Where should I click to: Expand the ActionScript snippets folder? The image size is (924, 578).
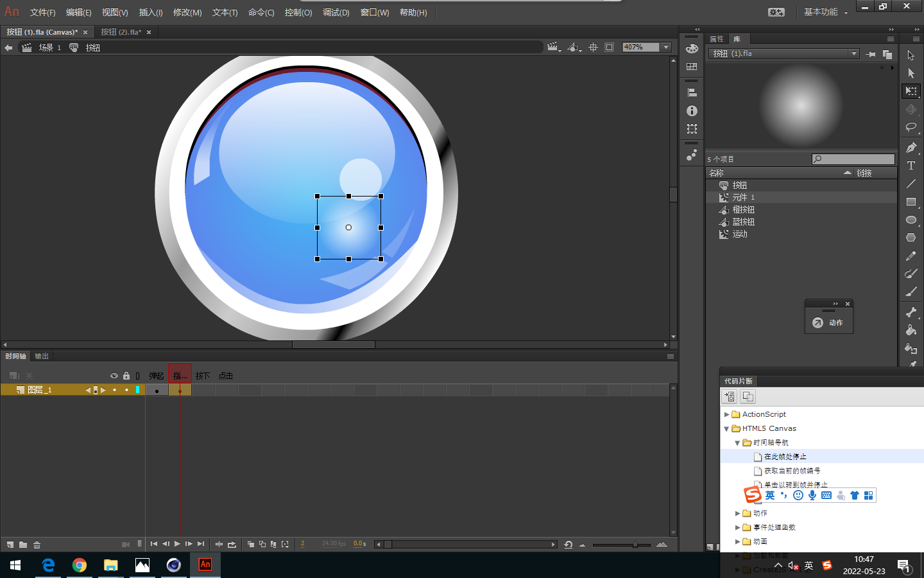727,415
